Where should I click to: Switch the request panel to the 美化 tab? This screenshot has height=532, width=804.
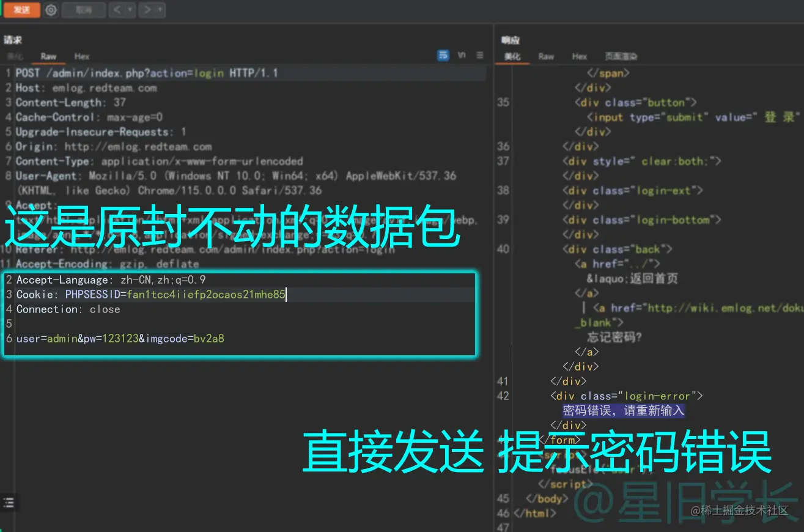(x=15, y=56)
